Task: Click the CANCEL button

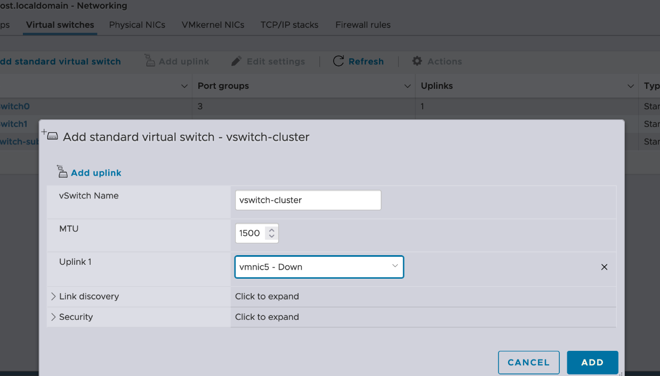Action: click(529, 362)
